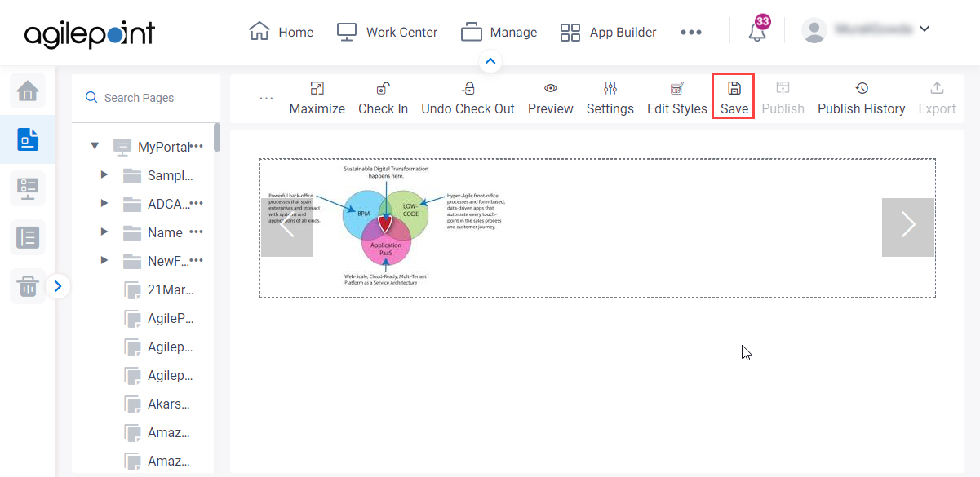Select the Name folder in tree
This screenshot has height=477, width=980.
click(153, 232)
